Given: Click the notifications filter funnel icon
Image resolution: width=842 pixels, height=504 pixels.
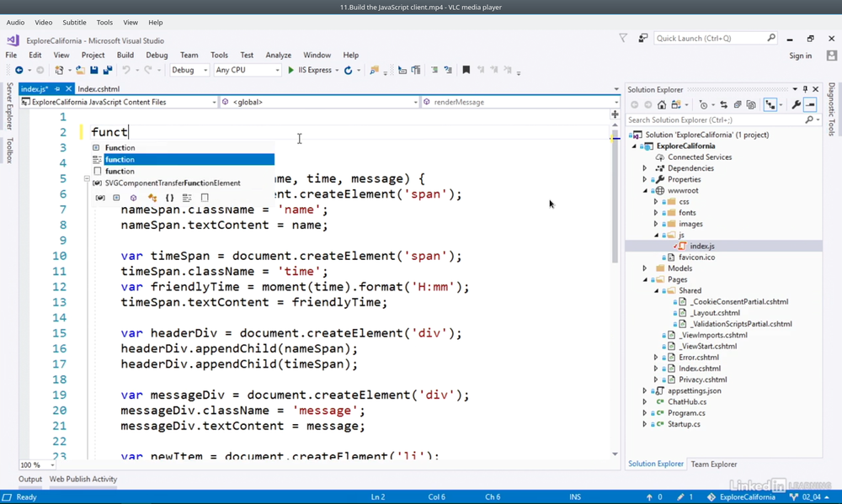Looking at the screenshot, I should 623,38.
